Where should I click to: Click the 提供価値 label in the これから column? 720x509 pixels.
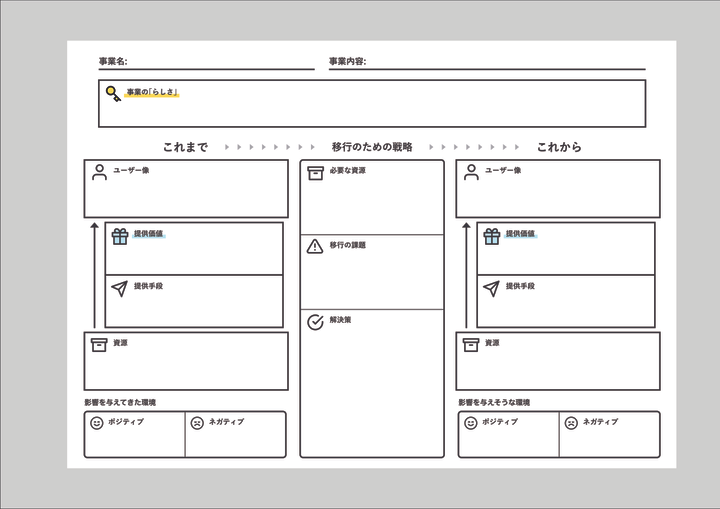520,233
